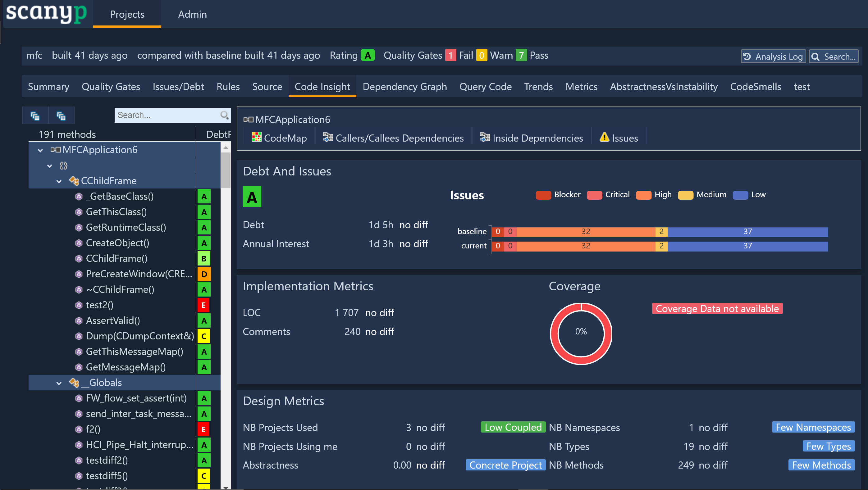Click the magnifier in the tree search box
The height and width of the screenshot is (490, 868).
pos(224,115)
